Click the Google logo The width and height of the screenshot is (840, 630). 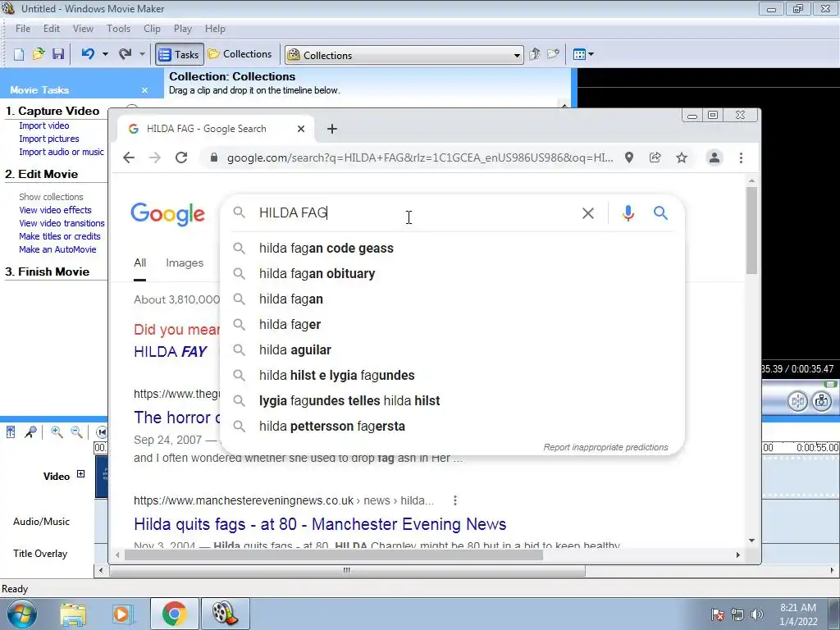(167, 214)
